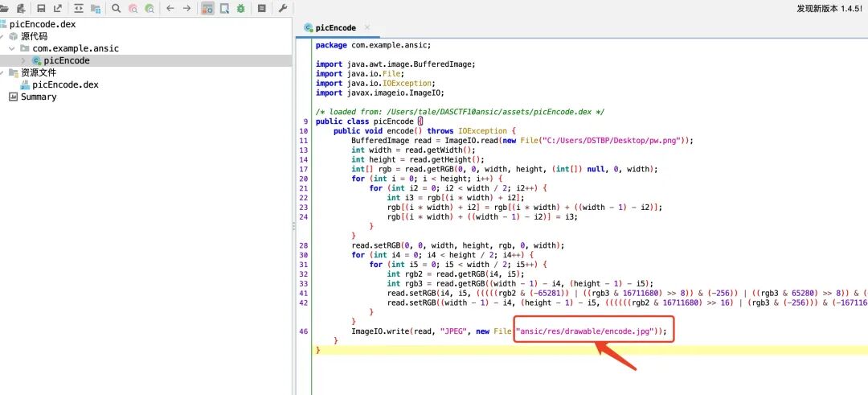Click the int i3 assignment line
The height and width of the screenshot is (395, 868).
pyautogui.click(x=456, y=197)
